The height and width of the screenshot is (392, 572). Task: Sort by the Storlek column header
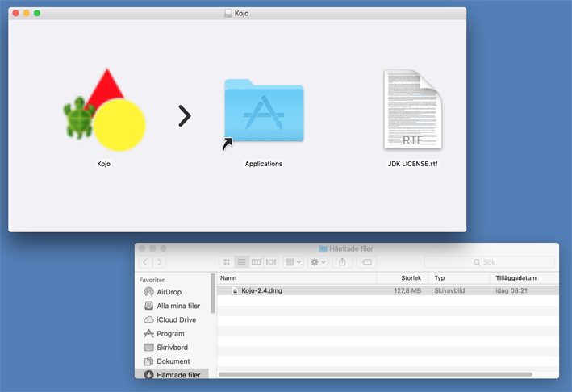click(x=403, y=277)
